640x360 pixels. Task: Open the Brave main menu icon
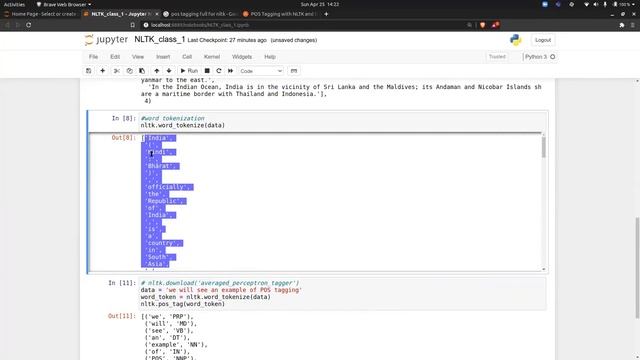point(633,25)
